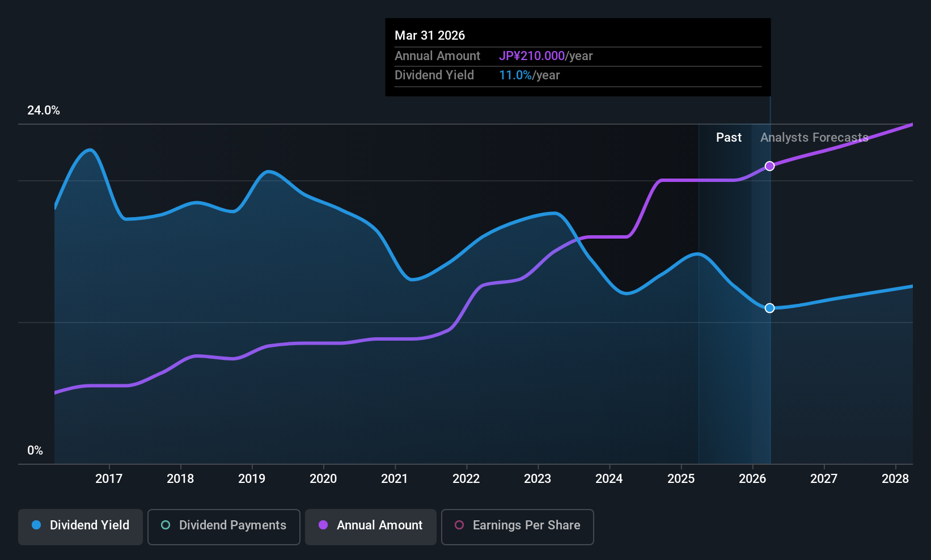The height and width of the screenshot is (560, 931).
Task: Select the blue Dividend Yield data point marker
Action: click(769, 308)
